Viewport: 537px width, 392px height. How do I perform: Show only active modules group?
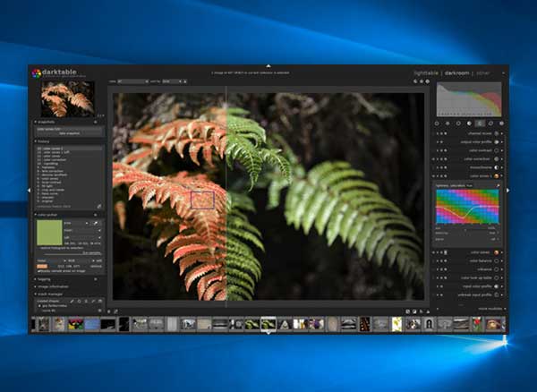pos(437,124)
